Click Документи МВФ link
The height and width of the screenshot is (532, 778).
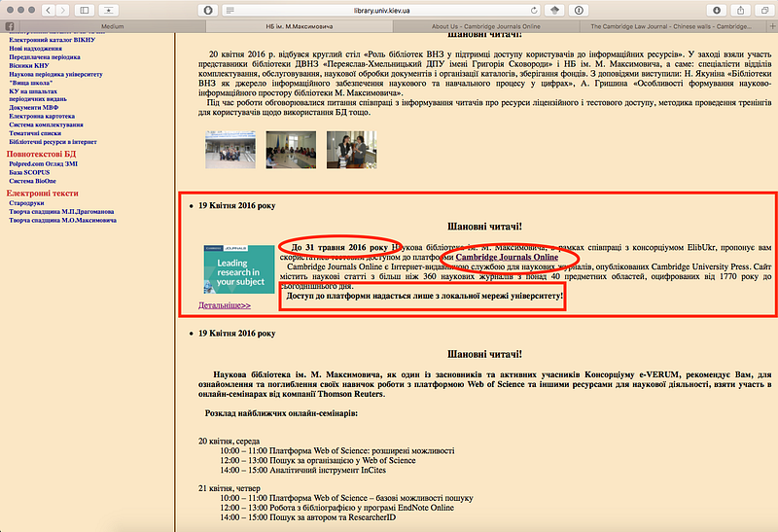33,107
